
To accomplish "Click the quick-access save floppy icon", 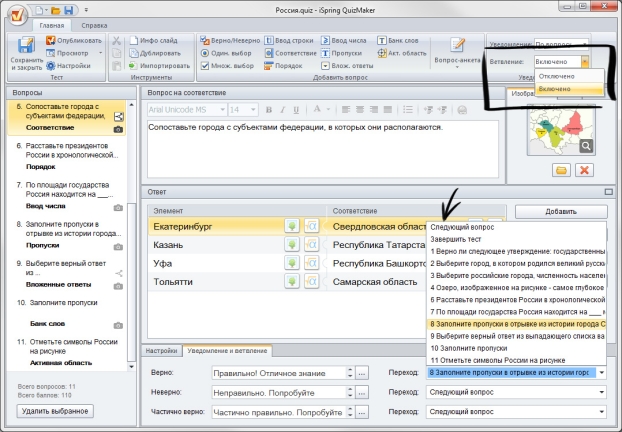I will point(68,11).
